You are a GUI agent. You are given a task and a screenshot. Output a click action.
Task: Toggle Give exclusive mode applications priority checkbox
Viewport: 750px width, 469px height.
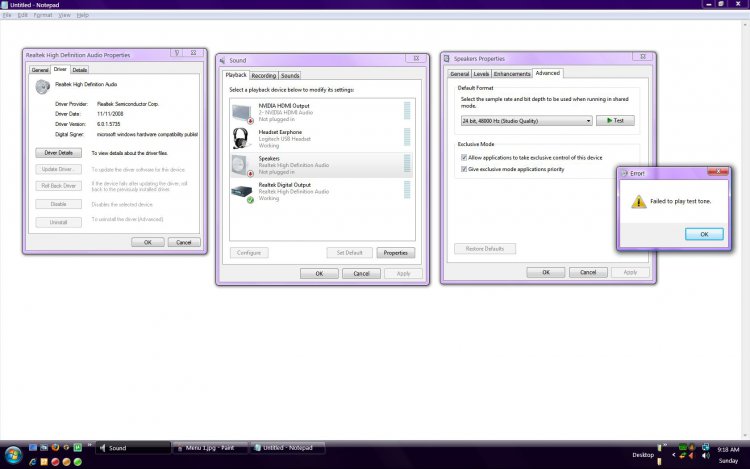(463, 169)
